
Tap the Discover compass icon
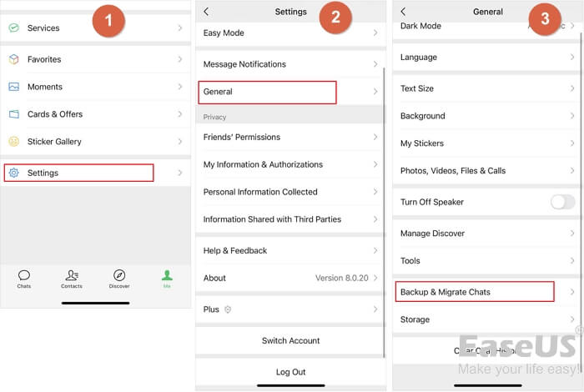pyautogui.click(x=119, y=276)
